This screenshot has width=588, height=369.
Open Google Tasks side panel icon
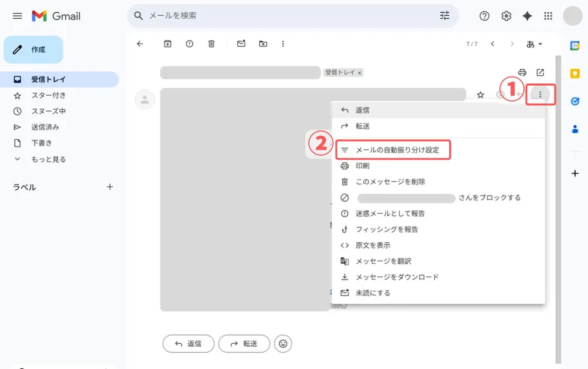click(574, 101)
